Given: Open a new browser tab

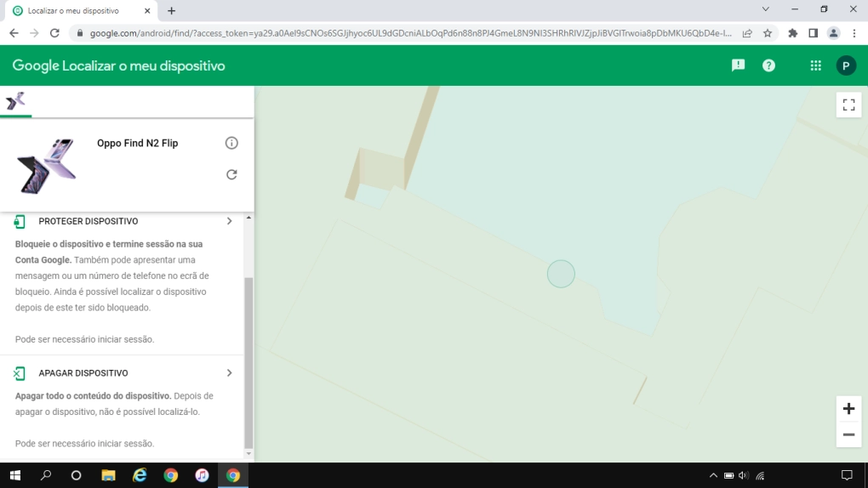Looking at the screenshot, I should coord(171,10).
